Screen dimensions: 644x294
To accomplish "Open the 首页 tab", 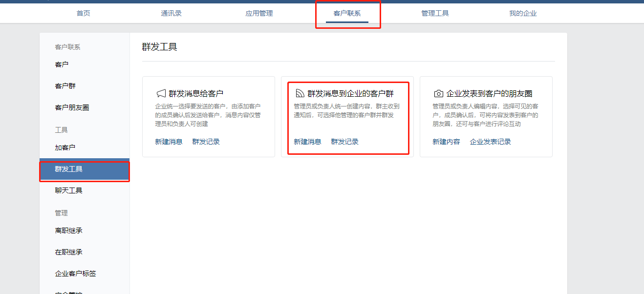I will click(83, 13).
